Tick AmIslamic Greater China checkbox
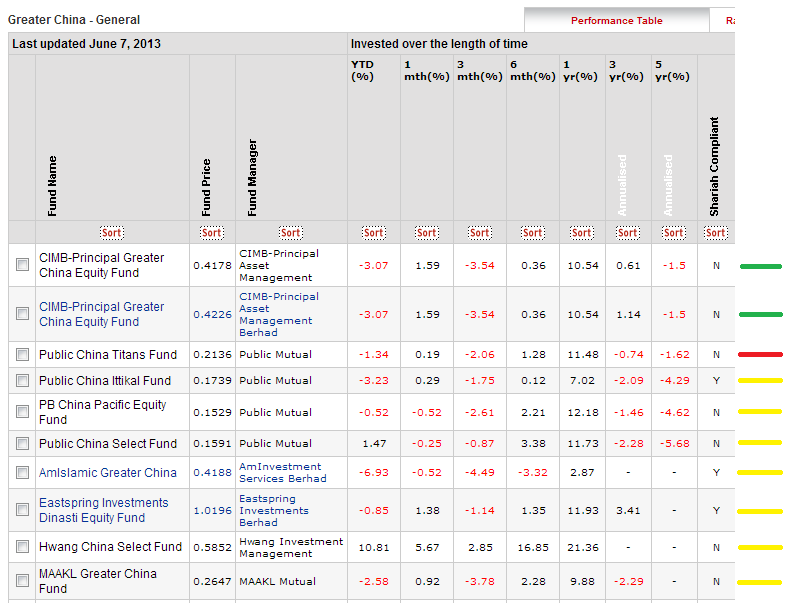The image size is (786, 603). (22, 472)
